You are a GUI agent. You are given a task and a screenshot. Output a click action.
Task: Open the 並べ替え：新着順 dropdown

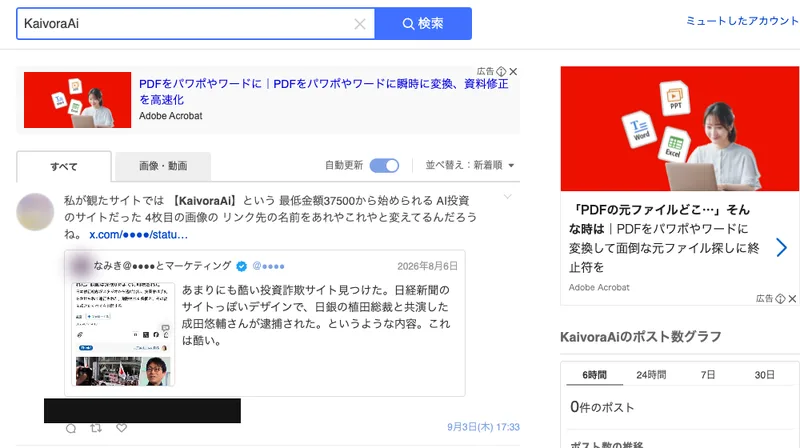(x=470, y=165)
